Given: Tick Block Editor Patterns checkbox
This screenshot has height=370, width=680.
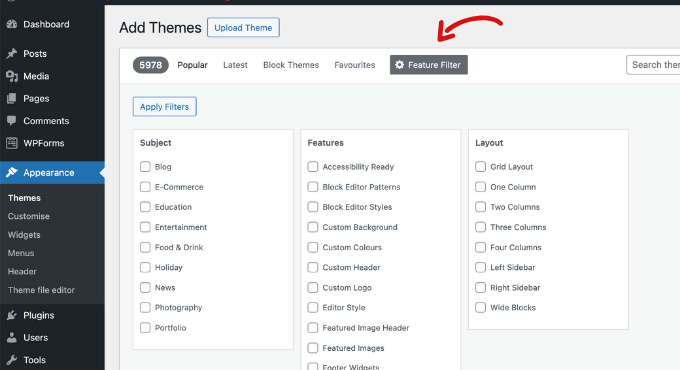Looking at the screenshot, I should click(313, 187).
